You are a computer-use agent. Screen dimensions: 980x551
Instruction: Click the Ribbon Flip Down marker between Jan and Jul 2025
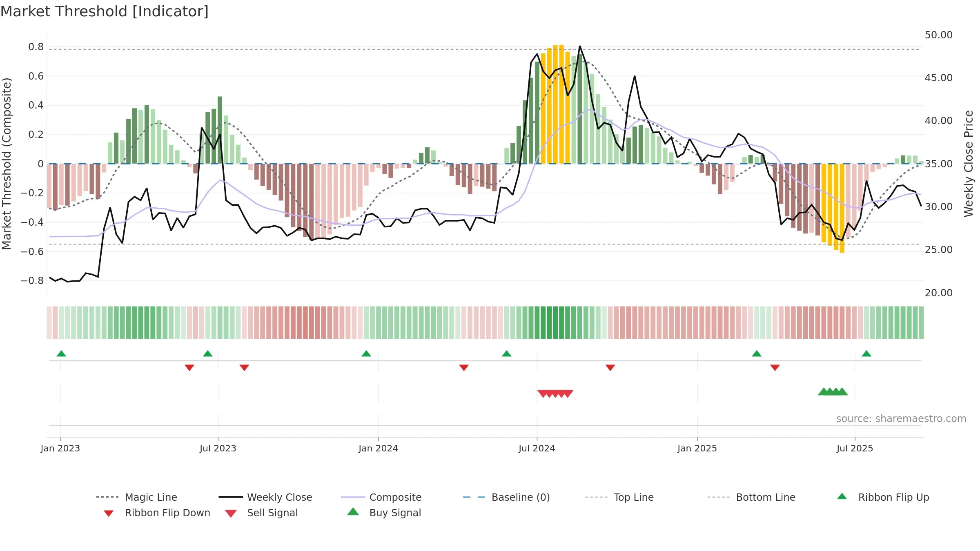775,368
